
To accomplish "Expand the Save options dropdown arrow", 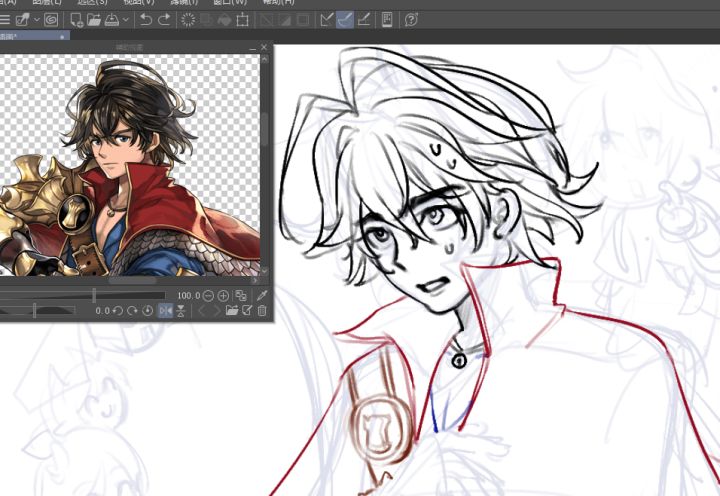I will click(x=126, y=20).
